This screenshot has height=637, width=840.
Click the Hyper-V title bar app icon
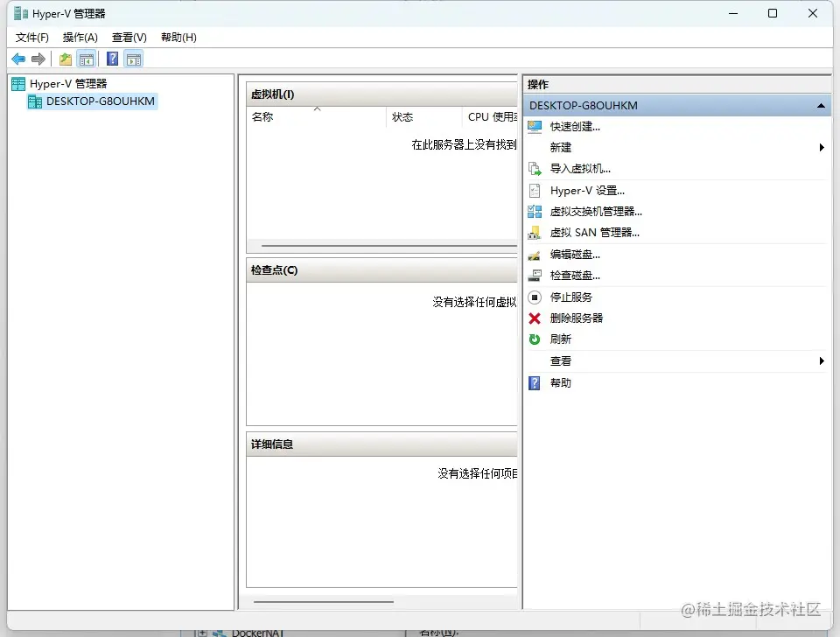(21, 13)
